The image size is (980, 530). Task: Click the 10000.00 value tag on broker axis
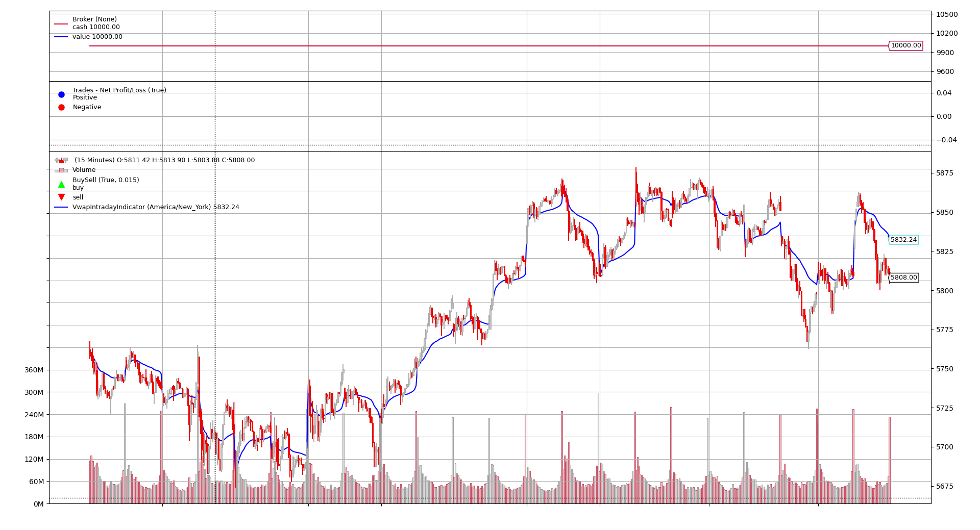906,45
